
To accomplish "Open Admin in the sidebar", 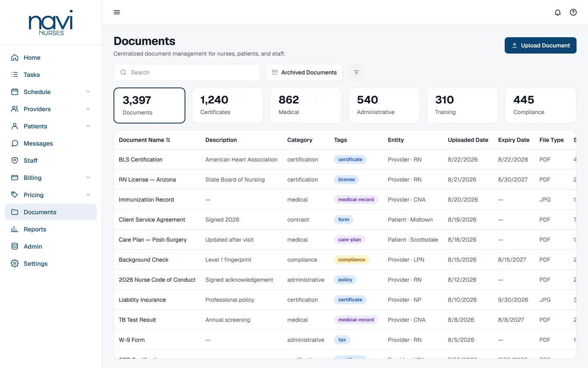I will (51, 247).
